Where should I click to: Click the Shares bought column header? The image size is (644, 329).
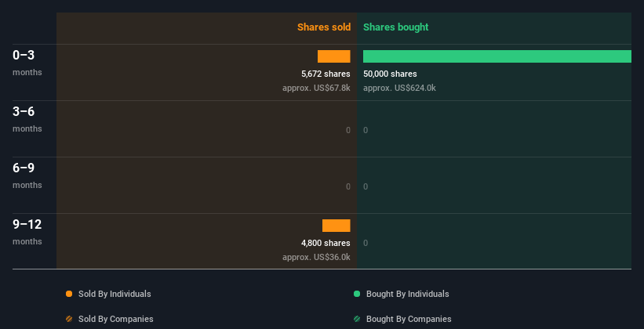tap(395, 27)
